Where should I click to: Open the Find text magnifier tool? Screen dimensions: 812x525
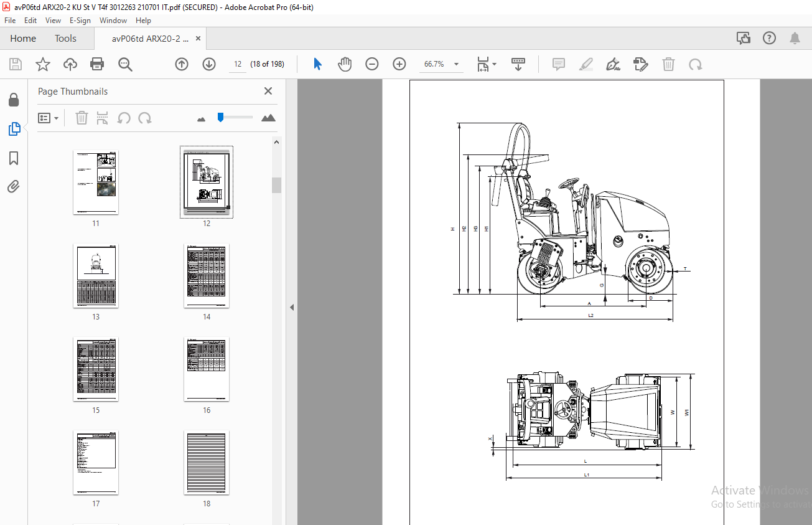[x=125, y=64]
